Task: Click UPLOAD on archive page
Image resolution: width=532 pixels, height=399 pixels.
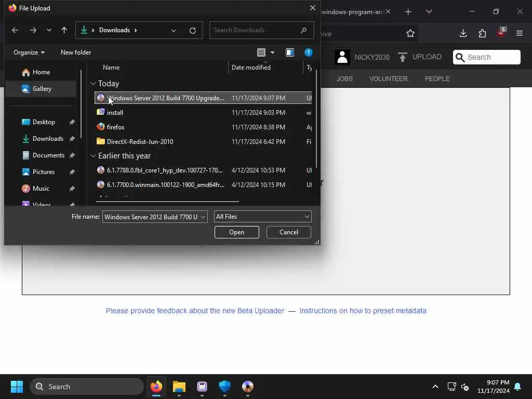Action: pos(419,57)
